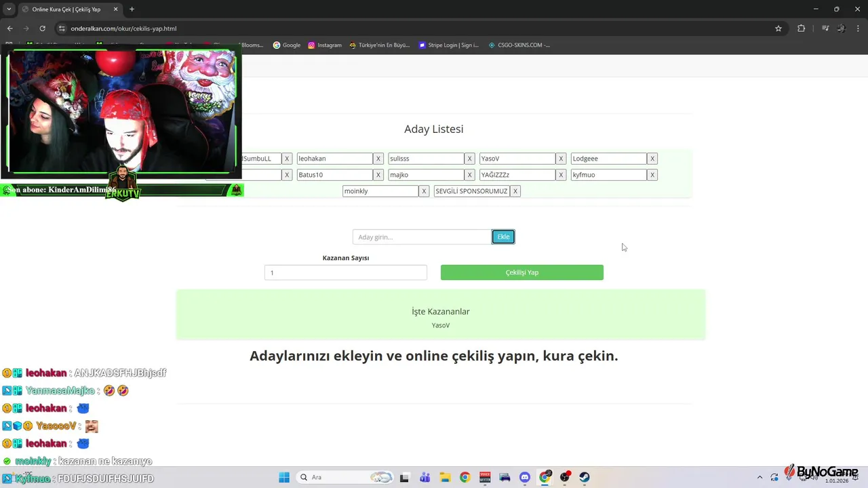The width and height of the screenshot is (868, 488).
Task: Click the taskbar Ara search box
Action: pos(346,477)
